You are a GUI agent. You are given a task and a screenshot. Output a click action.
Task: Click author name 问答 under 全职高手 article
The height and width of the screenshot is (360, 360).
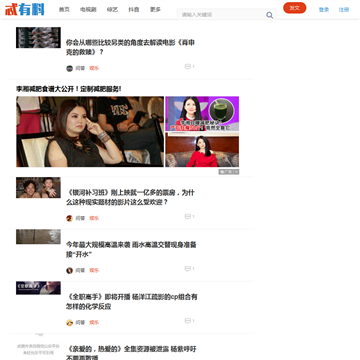(x=80, y=323)
